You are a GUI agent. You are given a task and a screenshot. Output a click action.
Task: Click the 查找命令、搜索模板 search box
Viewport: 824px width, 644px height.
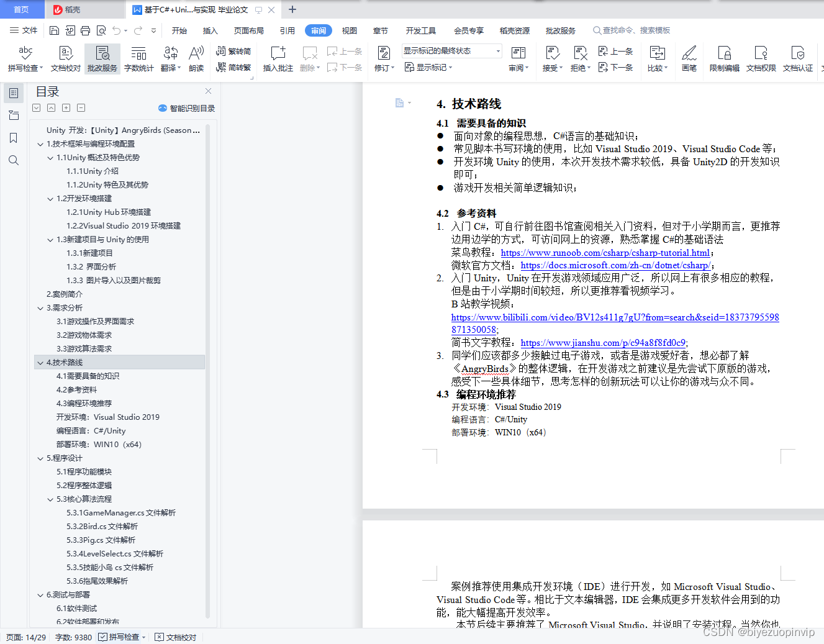pos(632,30)
